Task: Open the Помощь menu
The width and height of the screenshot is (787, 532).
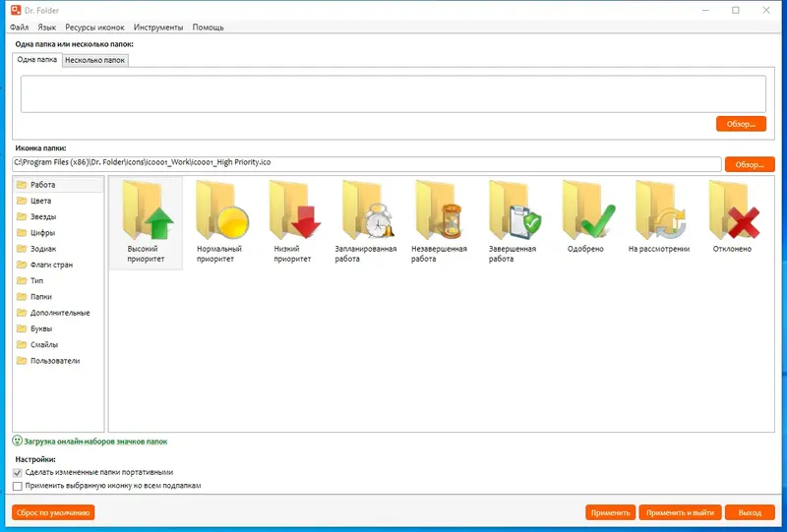Action: click(x=208, y=28)
